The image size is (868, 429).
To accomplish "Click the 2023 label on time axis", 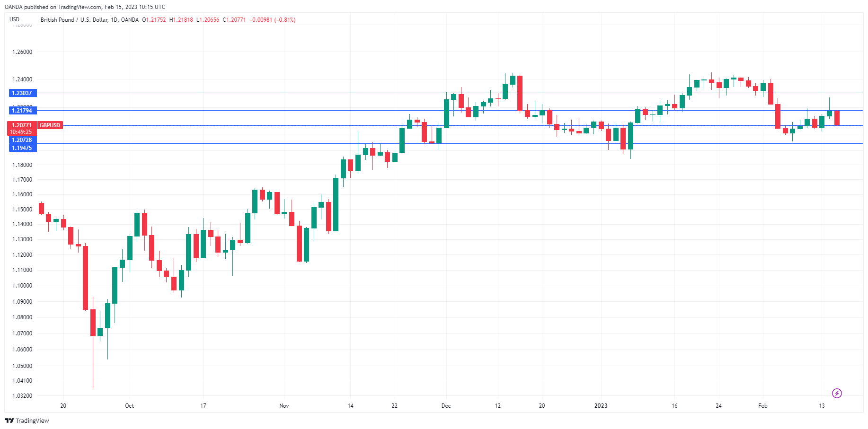I will 601,406.
